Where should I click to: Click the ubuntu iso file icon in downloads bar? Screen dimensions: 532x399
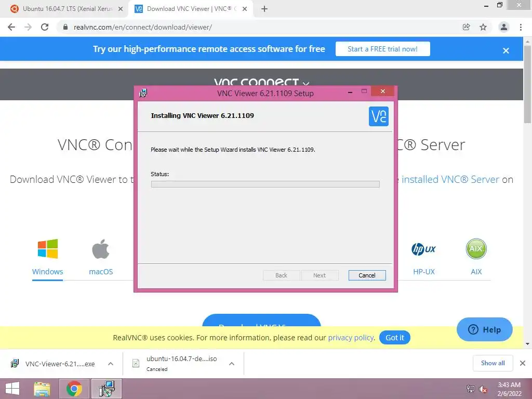pyautogui.click(x=136, y=363)
